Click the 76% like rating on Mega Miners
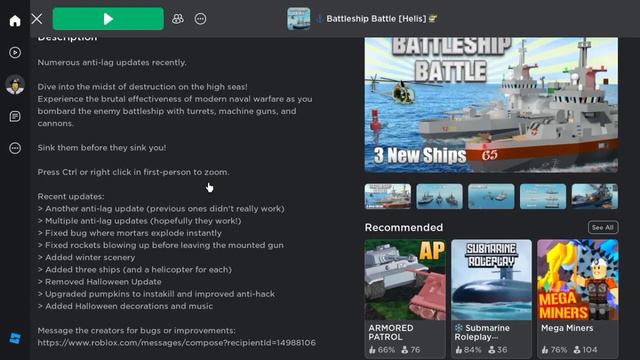640x360 pixels. tap(554, 350)
